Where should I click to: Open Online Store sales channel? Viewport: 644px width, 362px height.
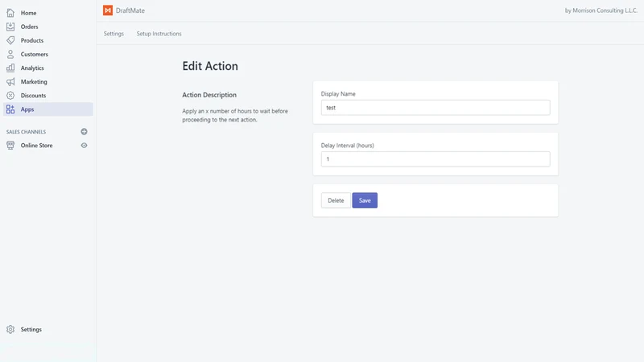pyautogui.click(x=36, y=146)
